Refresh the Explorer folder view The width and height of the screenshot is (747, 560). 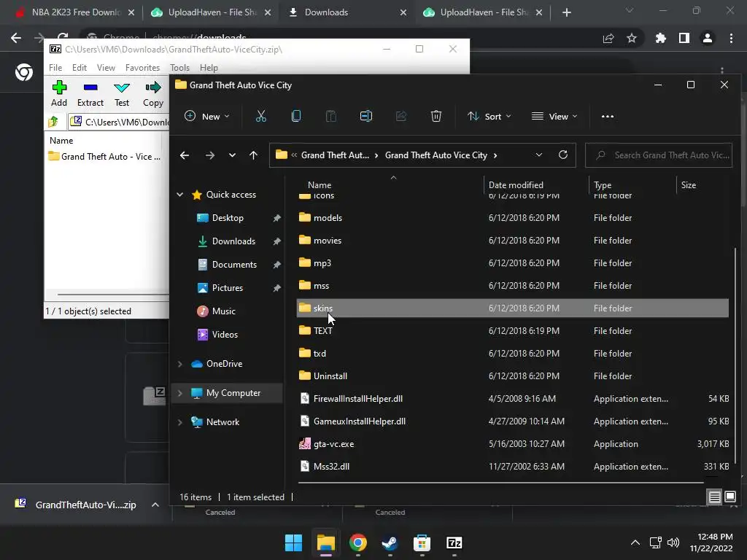(562, 155)
